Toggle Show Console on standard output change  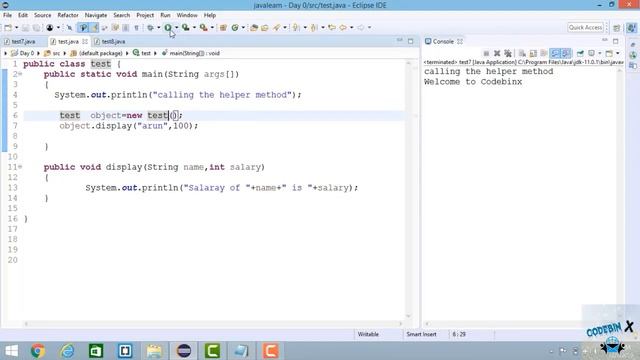pyautogui.click(x=555, y=53)
